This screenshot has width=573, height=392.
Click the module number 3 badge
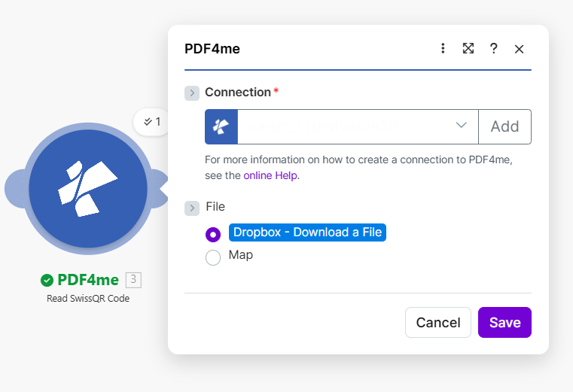point(133,280)
